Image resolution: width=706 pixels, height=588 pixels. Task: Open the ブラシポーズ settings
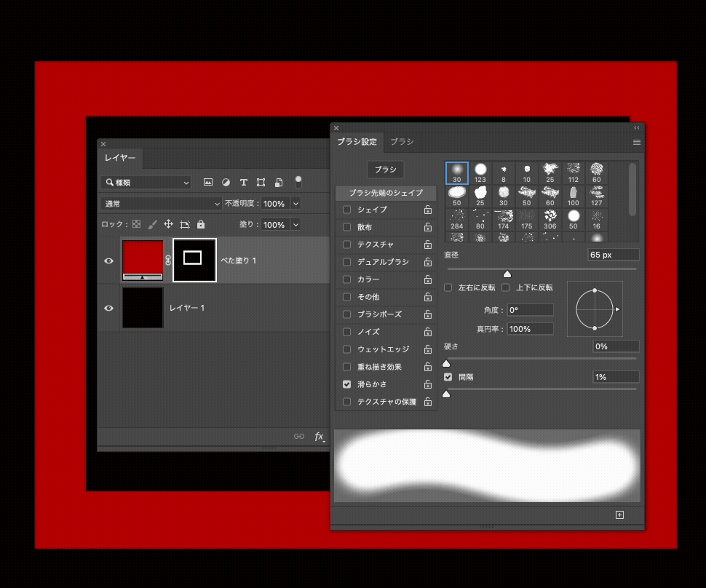379,314
